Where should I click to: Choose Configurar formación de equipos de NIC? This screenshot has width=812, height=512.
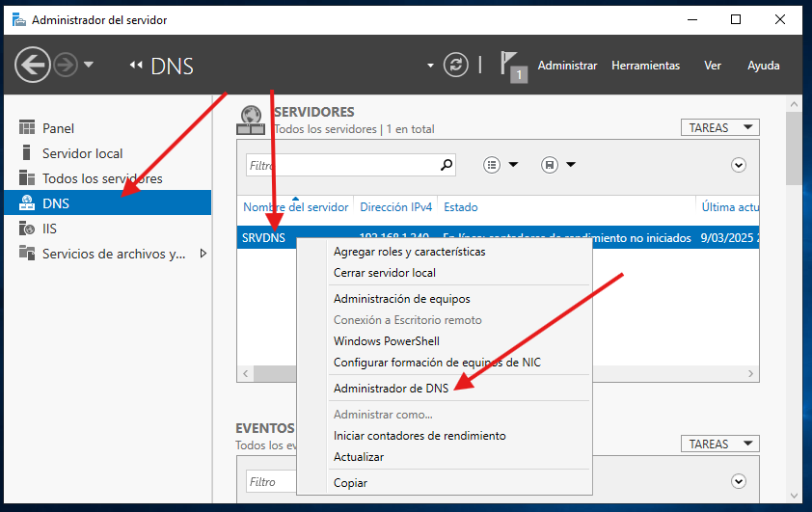point(437,363)
